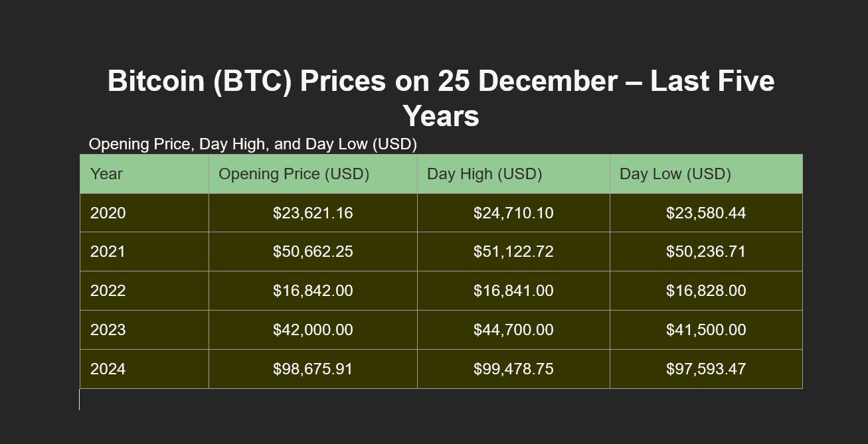Click the $97,593.47 day low cell
Viewport: 868px width, 444px height.
coord(706,369)
